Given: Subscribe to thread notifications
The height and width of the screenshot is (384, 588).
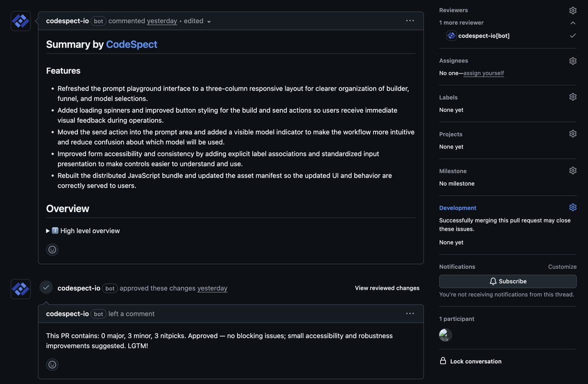Looking at the screenshot, I should 508,281.
